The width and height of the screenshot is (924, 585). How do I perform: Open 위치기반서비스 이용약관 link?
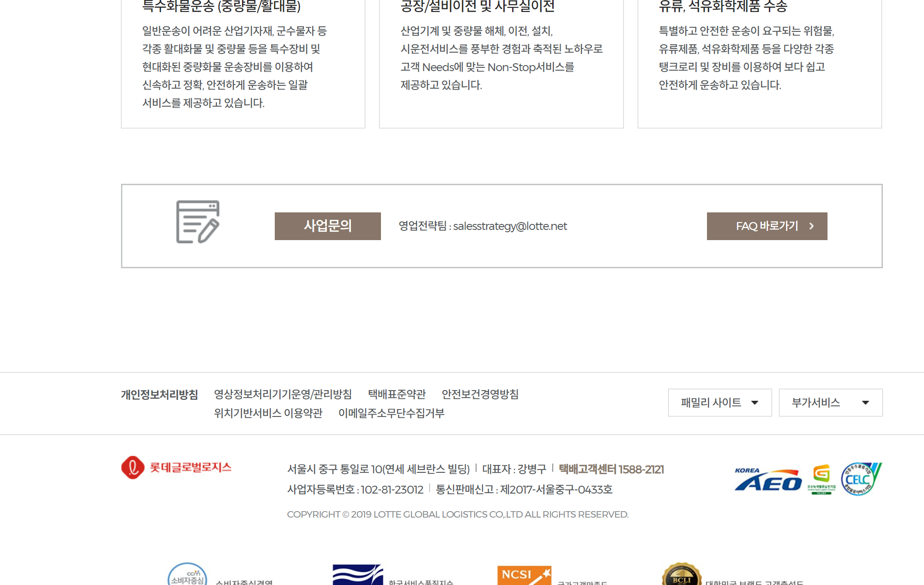[268, 413]
